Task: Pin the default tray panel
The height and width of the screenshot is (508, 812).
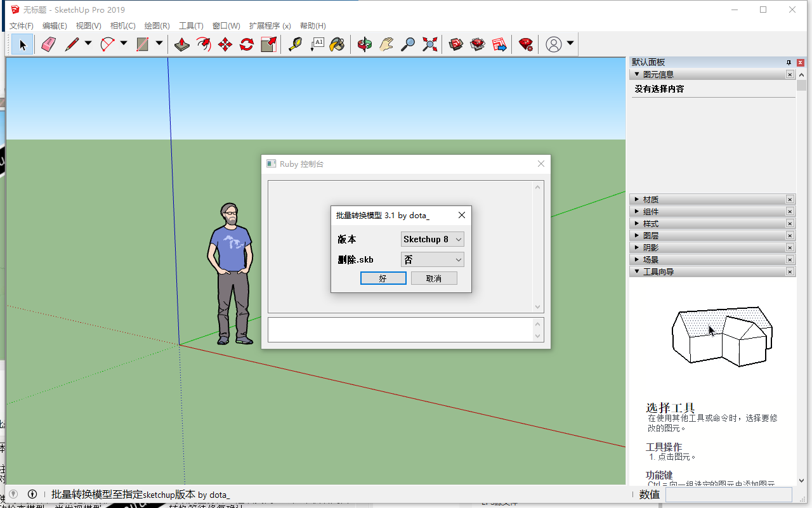Action: tap(789, 62)
